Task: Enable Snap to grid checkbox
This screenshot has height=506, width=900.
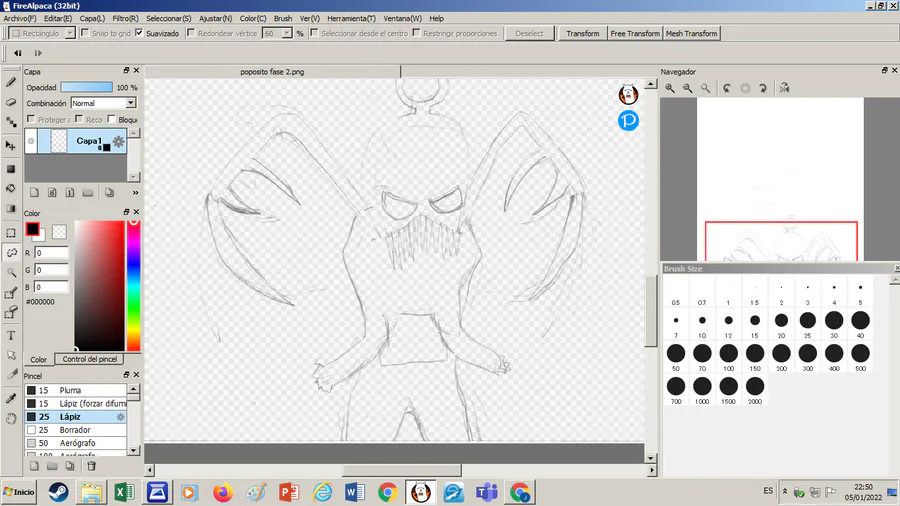Action: click(85, 33)
